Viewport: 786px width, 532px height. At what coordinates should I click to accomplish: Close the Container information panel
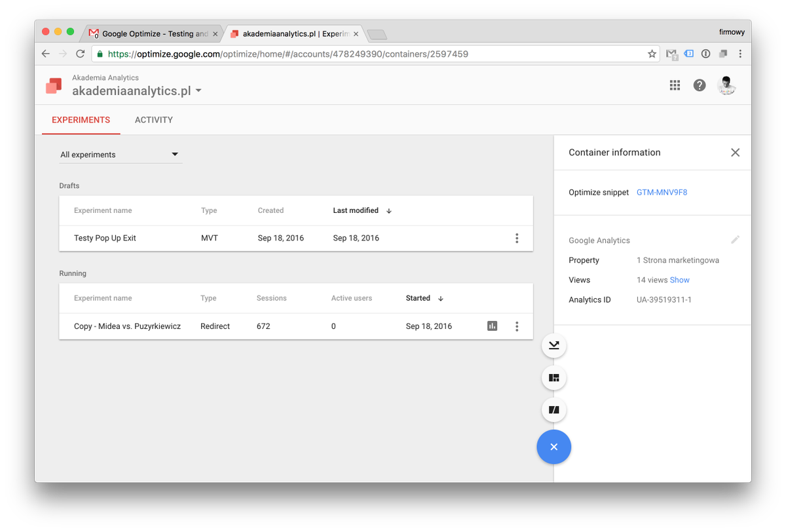(736, 153)
